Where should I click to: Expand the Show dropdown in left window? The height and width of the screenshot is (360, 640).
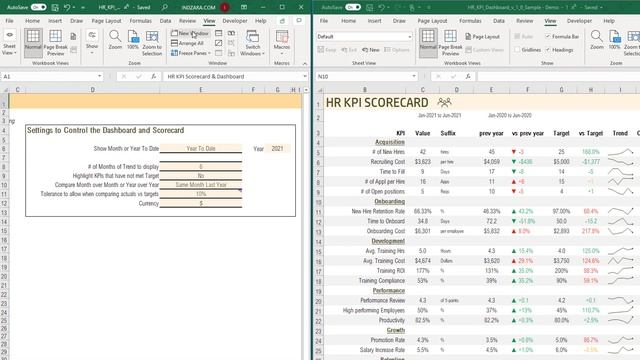(92, 42)
